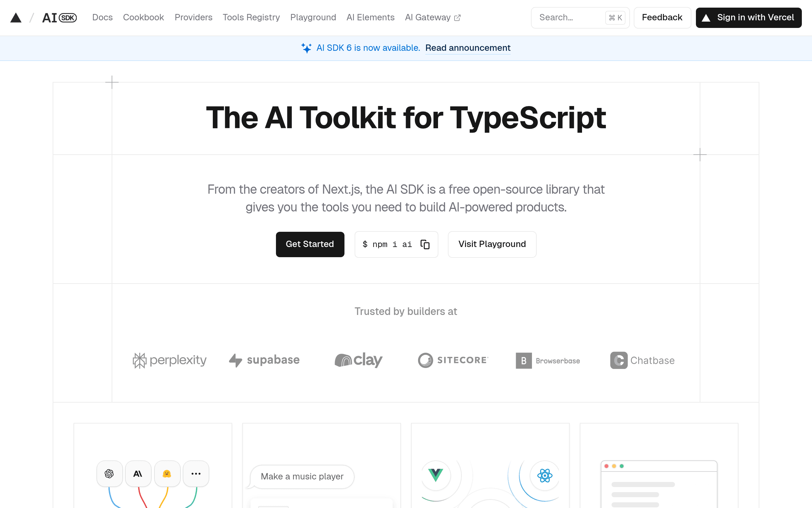Go to Cookbook section

coord(143,17)
